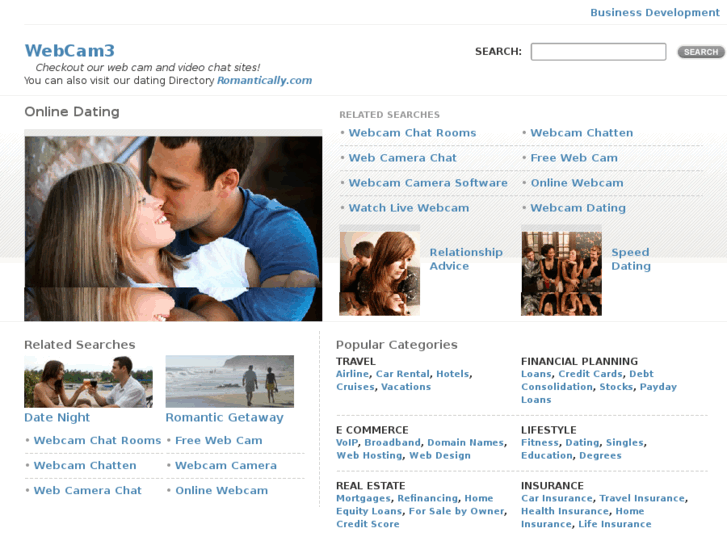Open the Vacations category link

406,387
